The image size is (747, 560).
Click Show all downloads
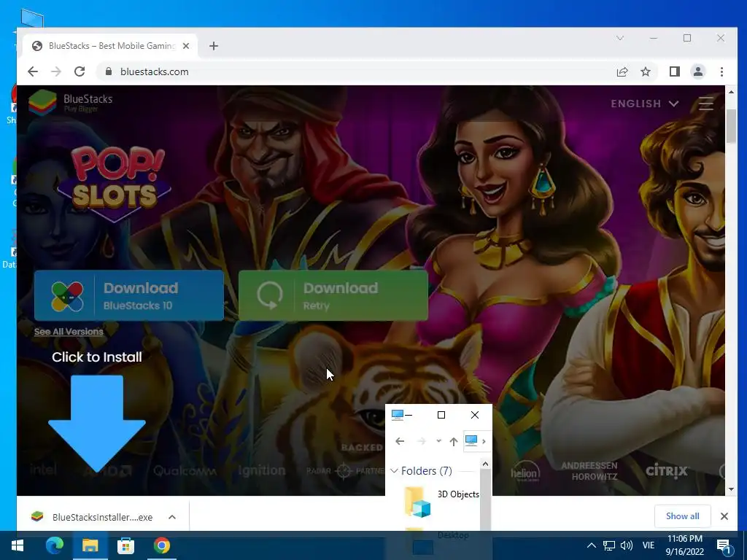682,516
